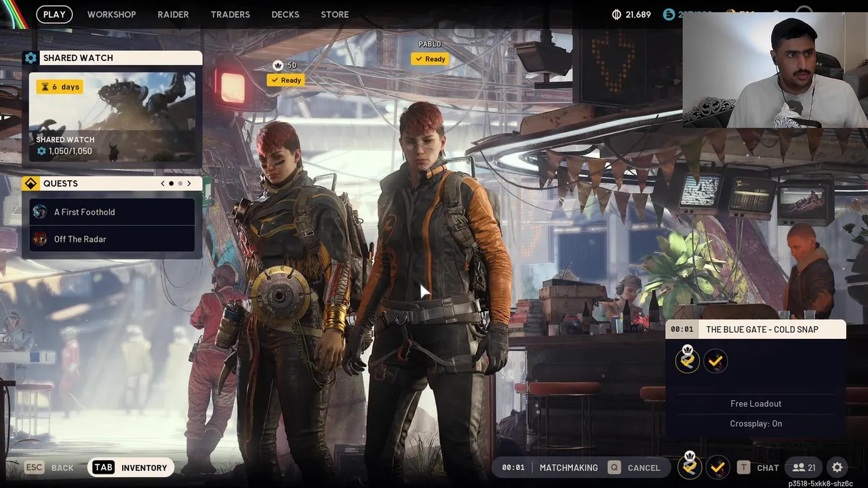The image size is (868, 488).
Task: Go to next quests page arrow
Action: click(189, 184)
